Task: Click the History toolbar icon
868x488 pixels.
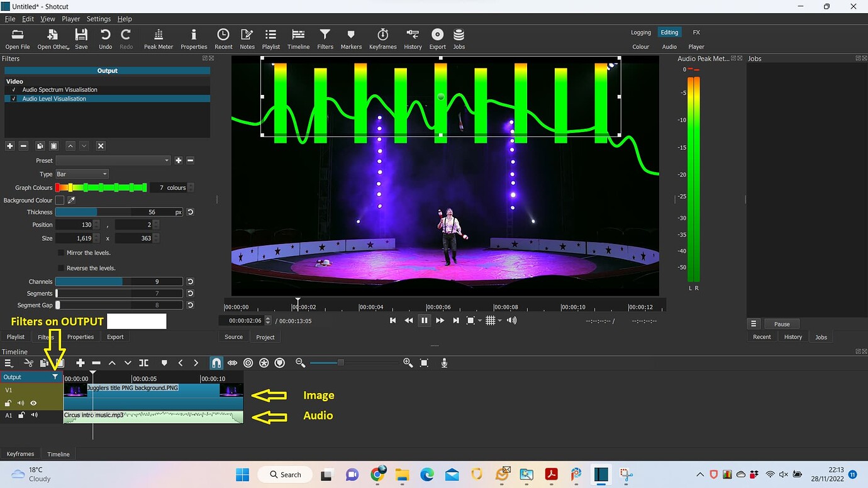Action: 413,38
